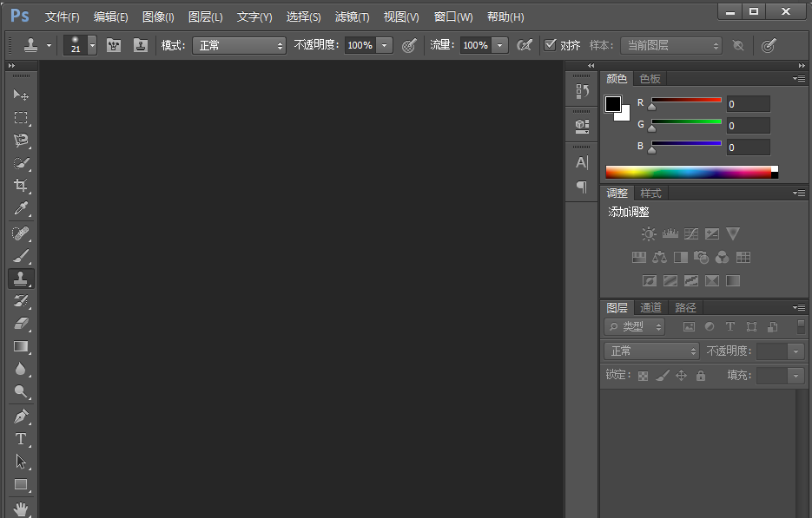812x518 pixels.
Task: Open the 样本 sample dropdown showing 当前图层
Action: tap(671, 45)
